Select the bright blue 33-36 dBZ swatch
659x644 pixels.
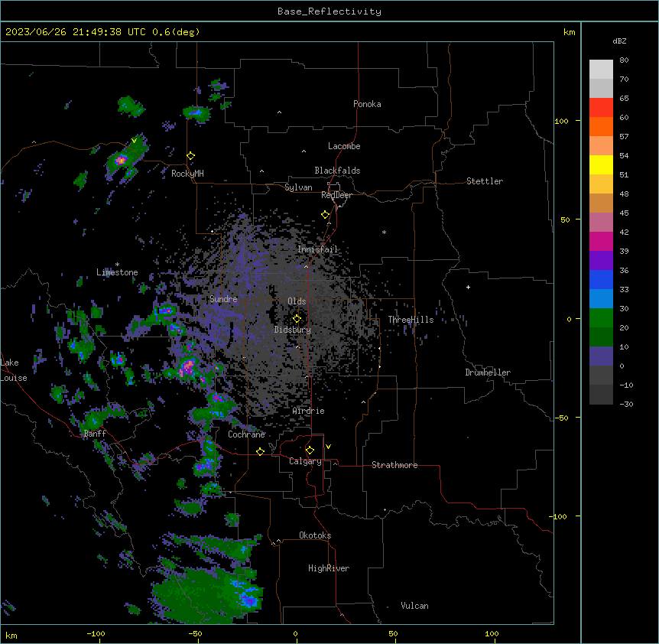601,279
